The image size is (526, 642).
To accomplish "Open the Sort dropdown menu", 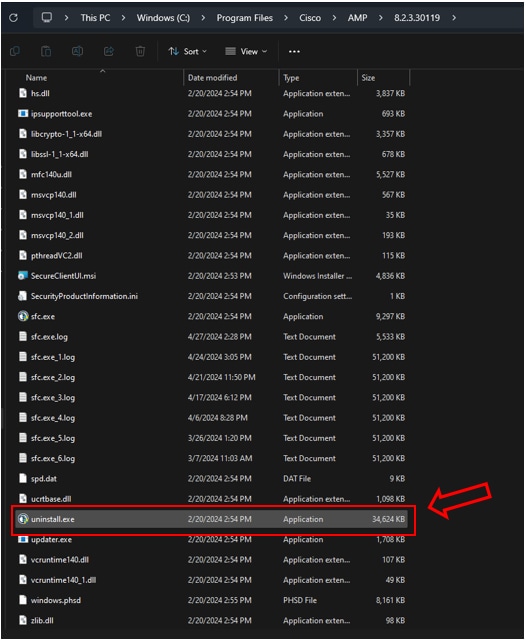I will tap(187, 51).
